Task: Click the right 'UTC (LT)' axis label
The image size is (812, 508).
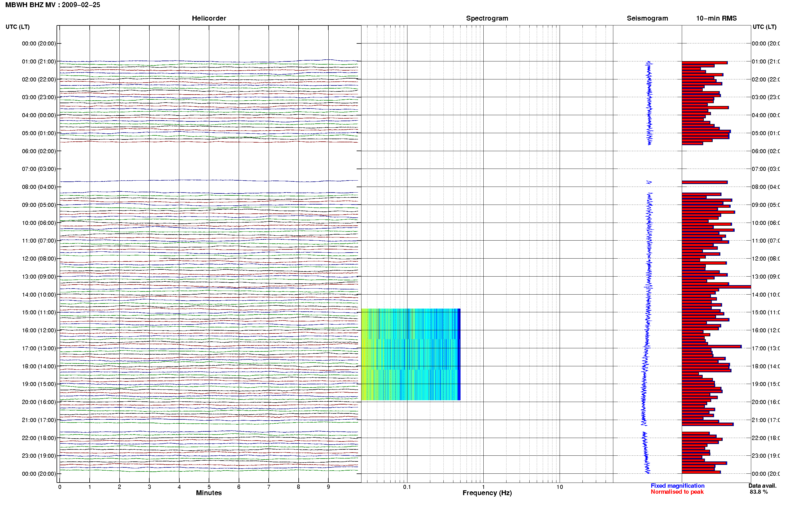Action: (x=764, y=27)
